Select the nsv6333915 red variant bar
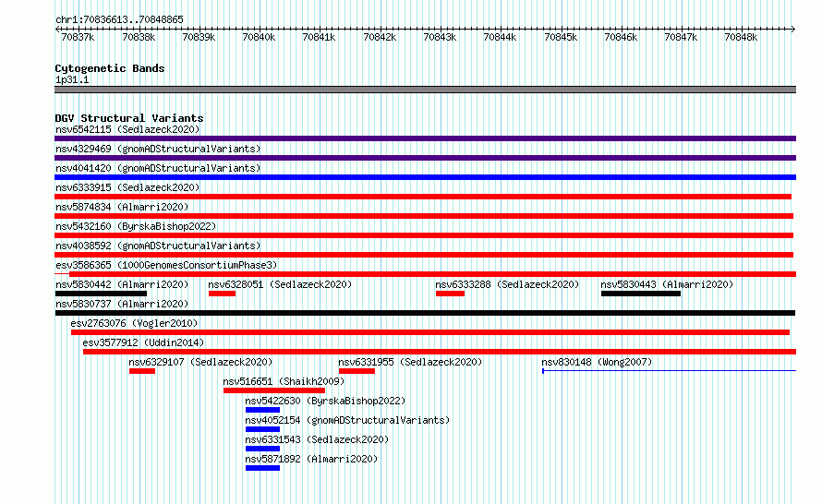Image resolution: width=822 pixels, height=504 pixels. click(423, 197)
